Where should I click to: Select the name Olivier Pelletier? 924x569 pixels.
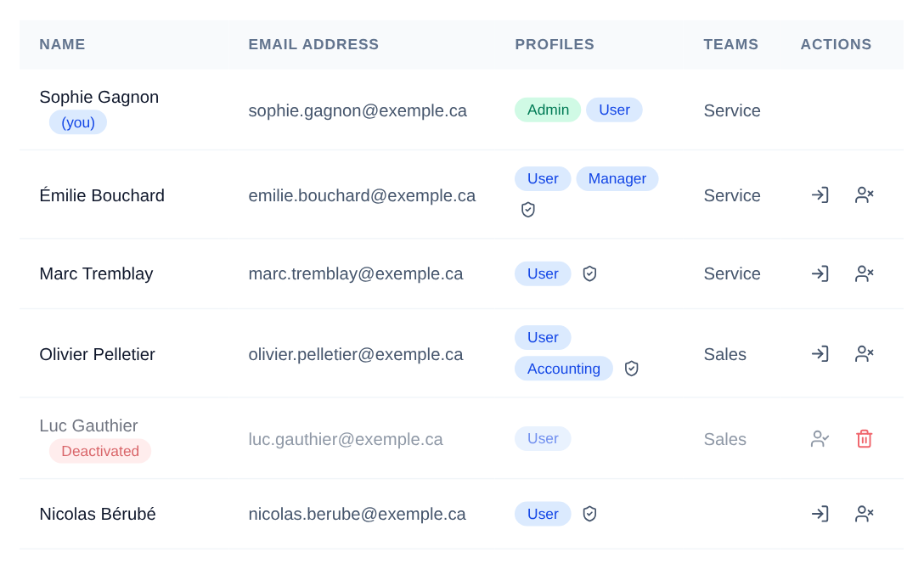pyautogui.click(x=97, y=354)
